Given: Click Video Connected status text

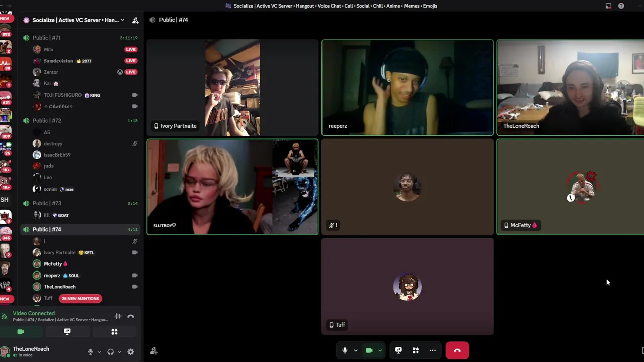Looking at the screenshot, I should click(34, 313).
